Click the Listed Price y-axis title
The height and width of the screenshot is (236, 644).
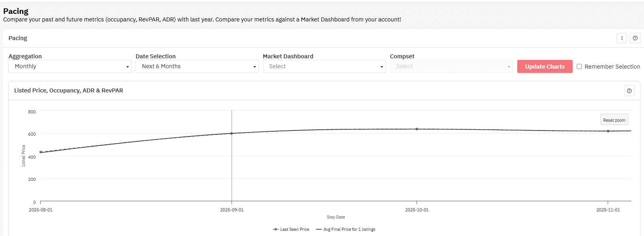click(23, 155)
